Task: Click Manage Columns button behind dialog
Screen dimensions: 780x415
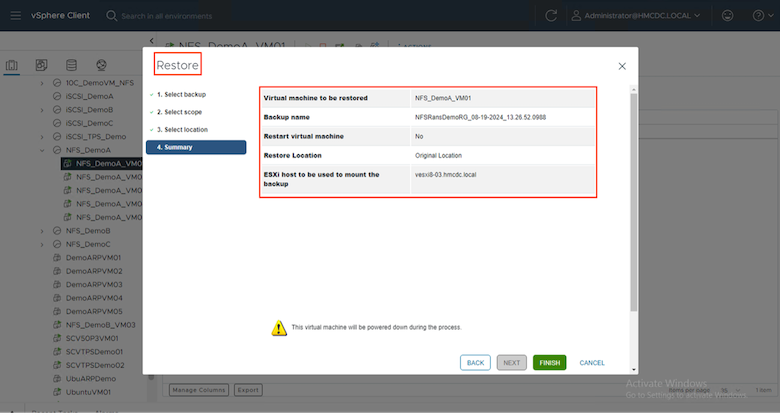Action: coord(198,390)
